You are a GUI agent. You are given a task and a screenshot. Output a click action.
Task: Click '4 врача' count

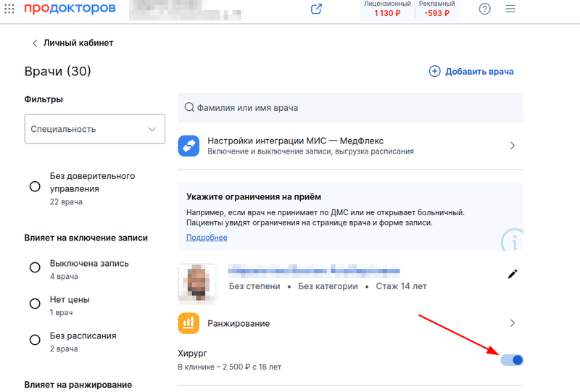coord(64,277)
